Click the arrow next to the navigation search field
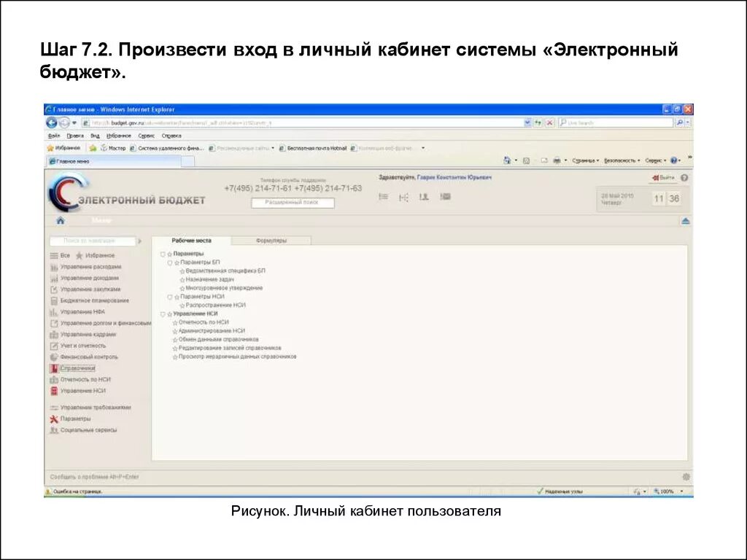 click(x=139, y=241)
